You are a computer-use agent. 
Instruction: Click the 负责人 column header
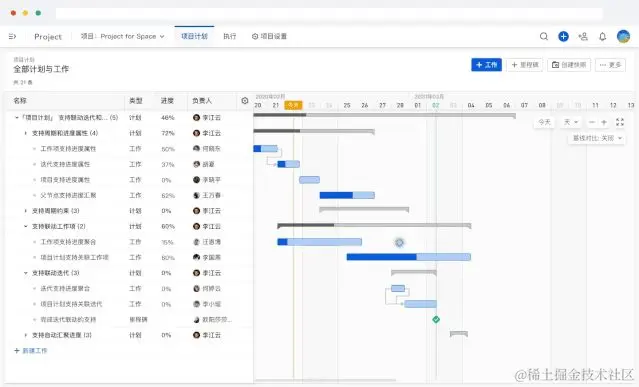point(202,101)
